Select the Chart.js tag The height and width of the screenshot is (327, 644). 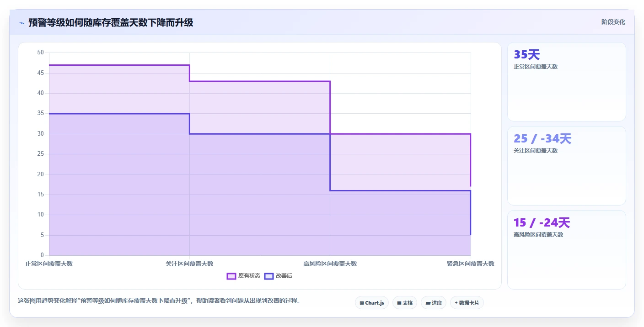372,303
